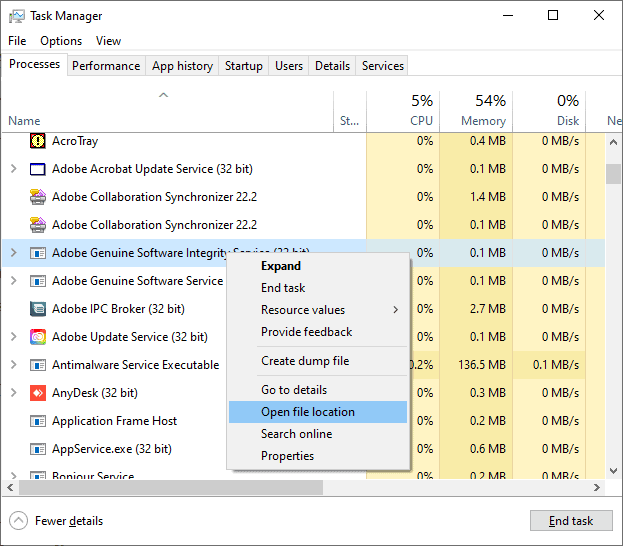Image resolution: width=623 pixels, height=546 pixels.
Task: Click the Task Manager title bar icon
Action: coord(17,16)
